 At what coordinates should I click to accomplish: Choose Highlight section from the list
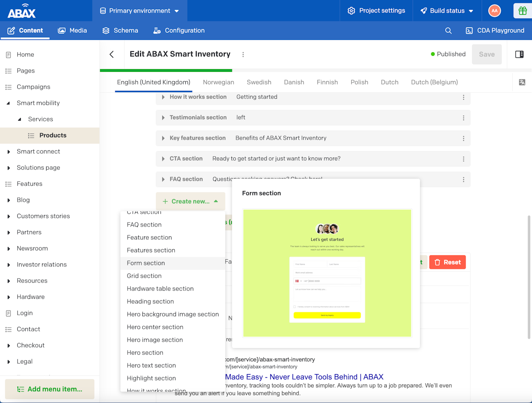(173, 378)
